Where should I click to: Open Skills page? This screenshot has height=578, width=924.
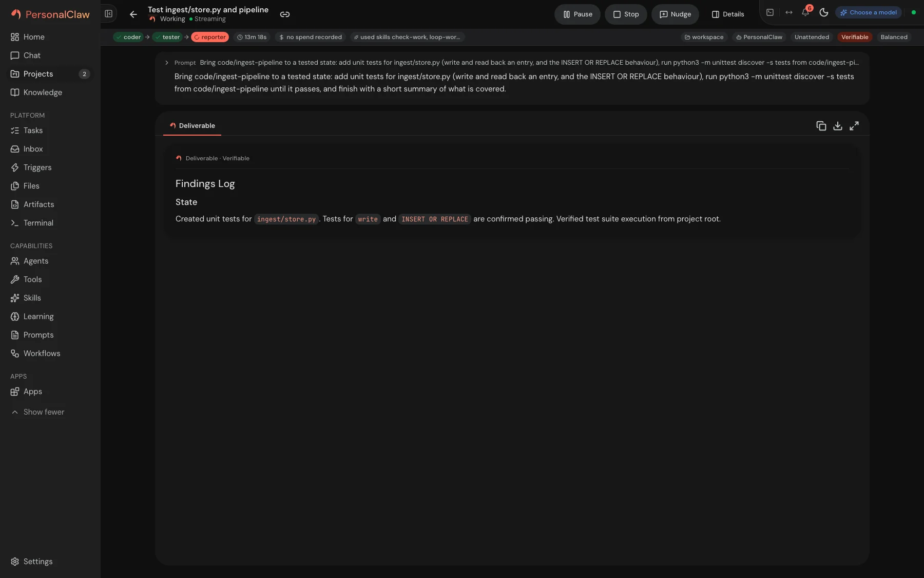click(x=50, y=298)
